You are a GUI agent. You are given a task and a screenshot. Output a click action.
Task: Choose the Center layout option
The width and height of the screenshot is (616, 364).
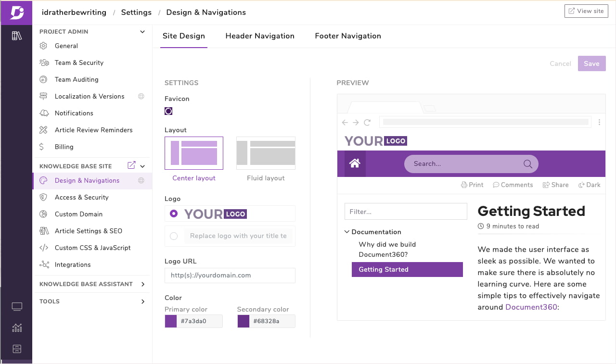click(x=194, y=153)
